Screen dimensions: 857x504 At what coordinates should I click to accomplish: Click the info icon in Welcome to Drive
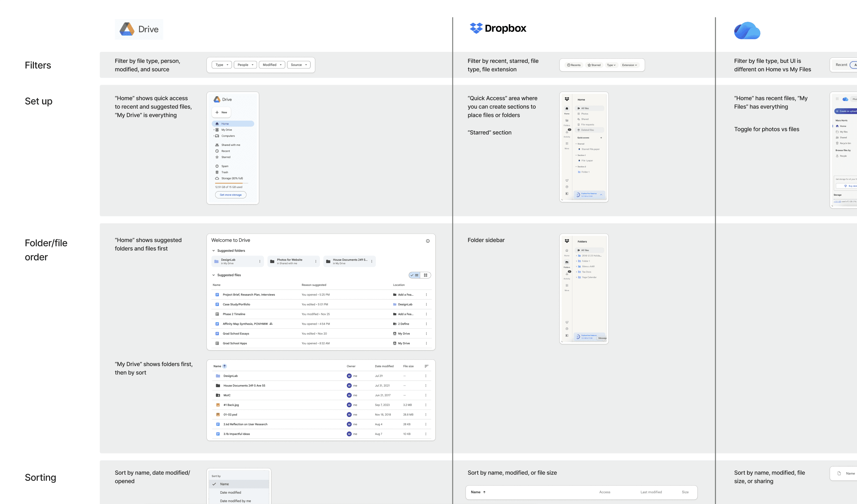tap(428, 241)
